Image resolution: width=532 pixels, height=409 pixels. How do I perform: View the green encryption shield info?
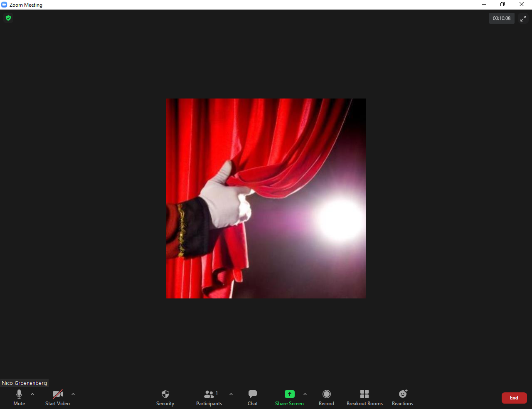coord(8,18)
